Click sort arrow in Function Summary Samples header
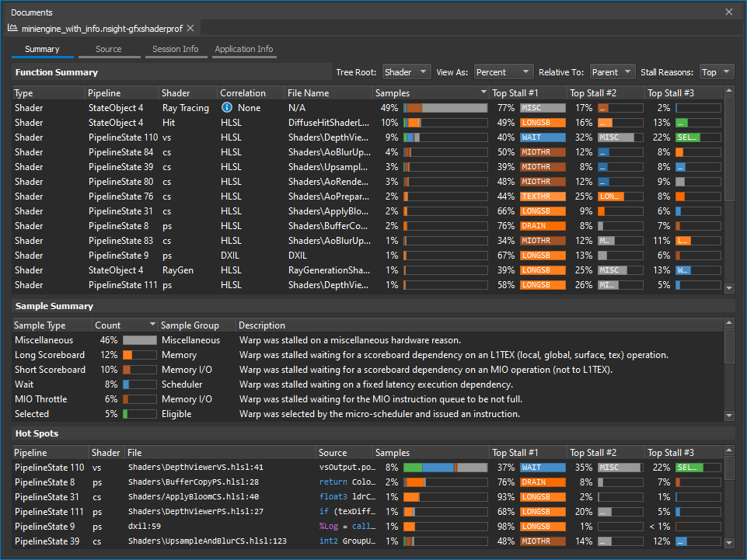The width and height of the screenshot is (747, 560). 483,93
